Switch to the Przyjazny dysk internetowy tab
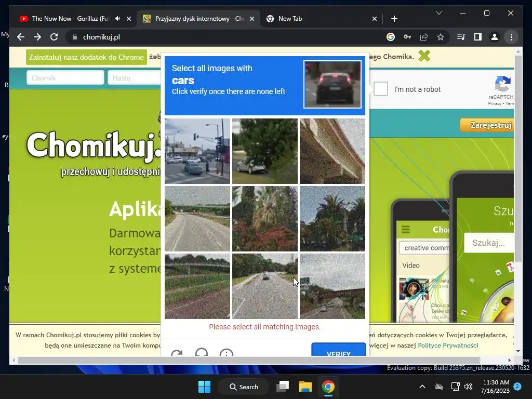This screenshot has height=399, width=532. click(x=199, y=19)
